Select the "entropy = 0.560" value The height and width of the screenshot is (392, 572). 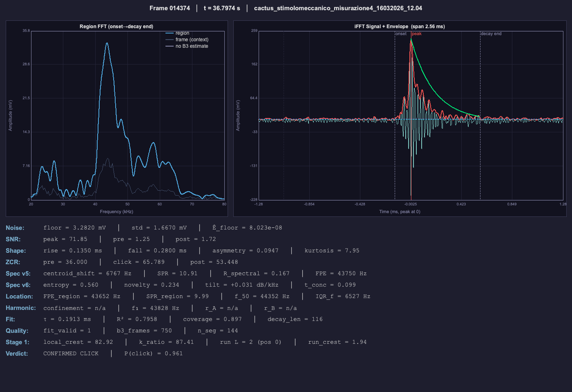pyautogui.click(x=71, y=285)
